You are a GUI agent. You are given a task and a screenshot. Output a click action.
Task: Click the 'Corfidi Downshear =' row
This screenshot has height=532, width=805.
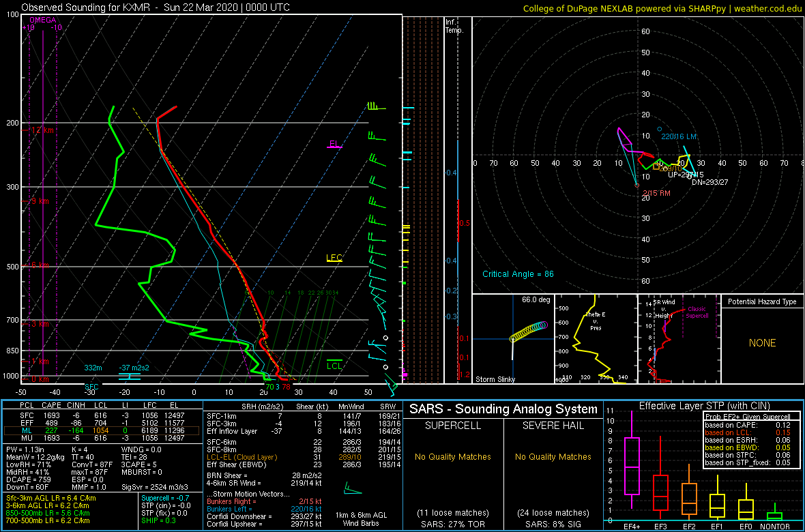[265, 516]
